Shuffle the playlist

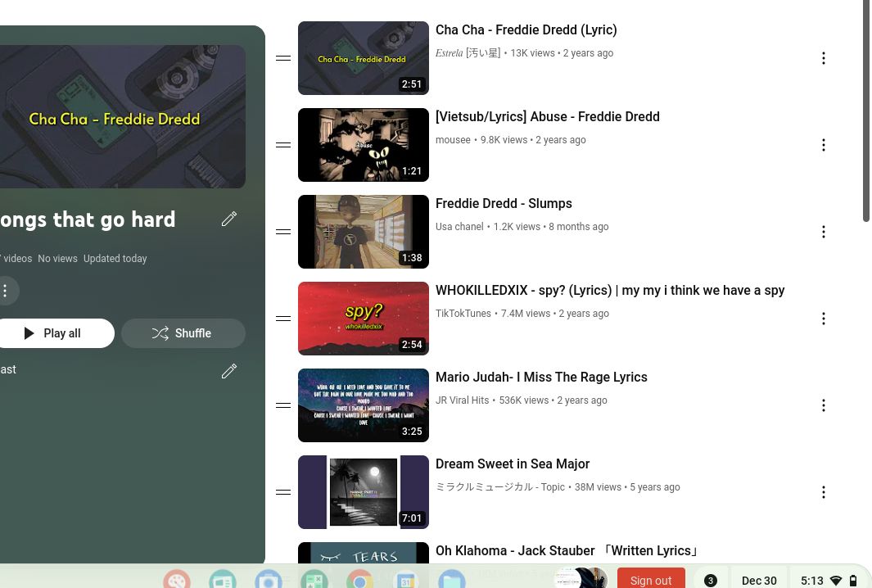183,333
